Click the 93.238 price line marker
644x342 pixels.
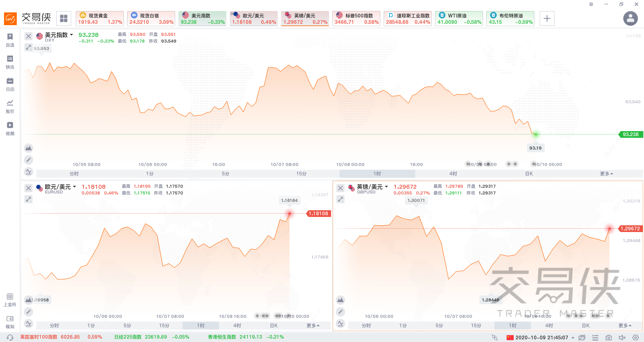(631, 134)
